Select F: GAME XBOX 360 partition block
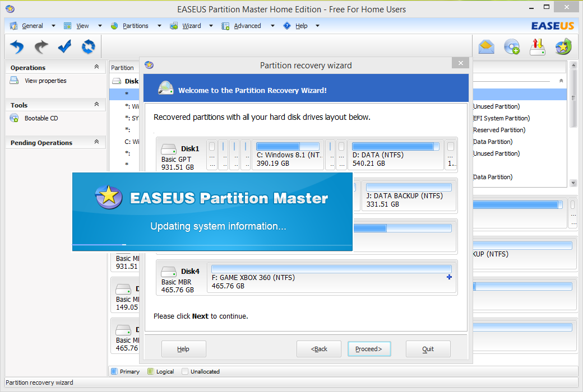This screenshot has width=583, height=392. pos(332,277)
